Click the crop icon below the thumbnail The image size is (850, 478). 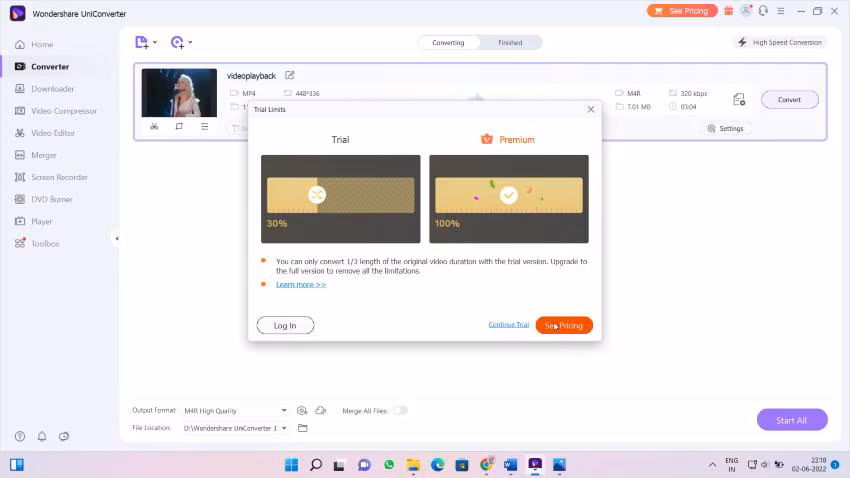(x=179, y=126)
